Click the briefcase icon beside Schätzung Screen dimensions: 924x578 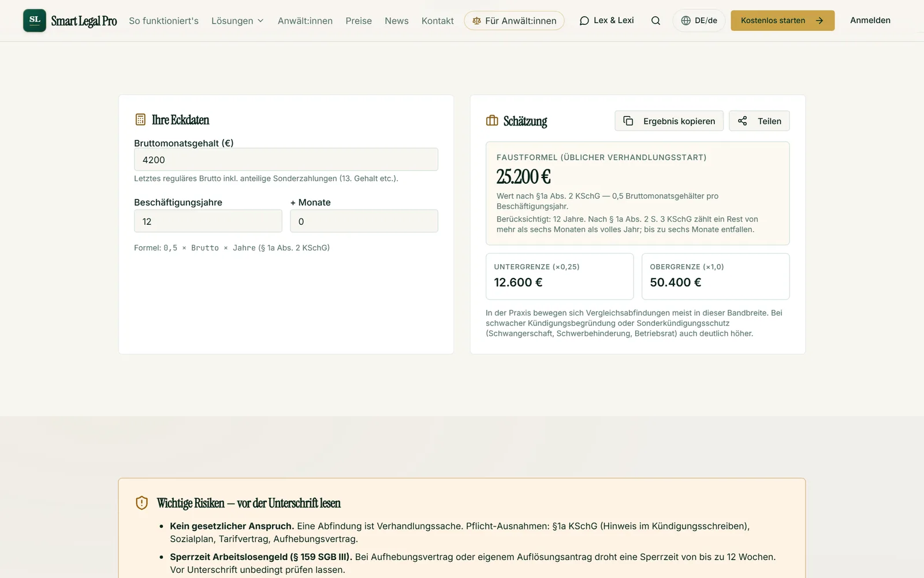pos(492,121)
